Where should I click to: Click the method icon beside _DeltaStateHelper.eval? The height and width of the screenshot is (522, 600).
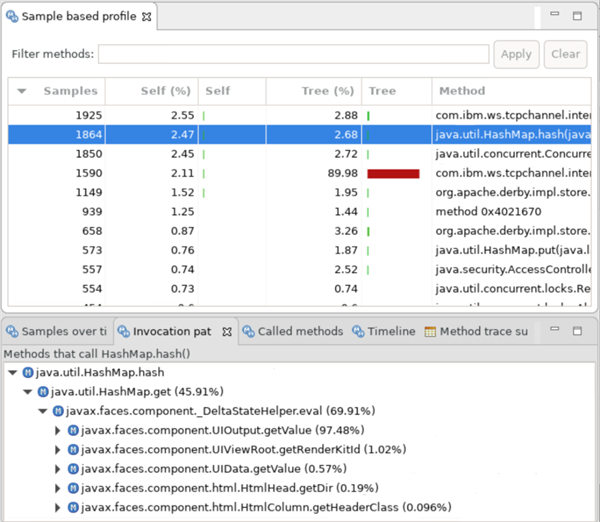[58, 411]
